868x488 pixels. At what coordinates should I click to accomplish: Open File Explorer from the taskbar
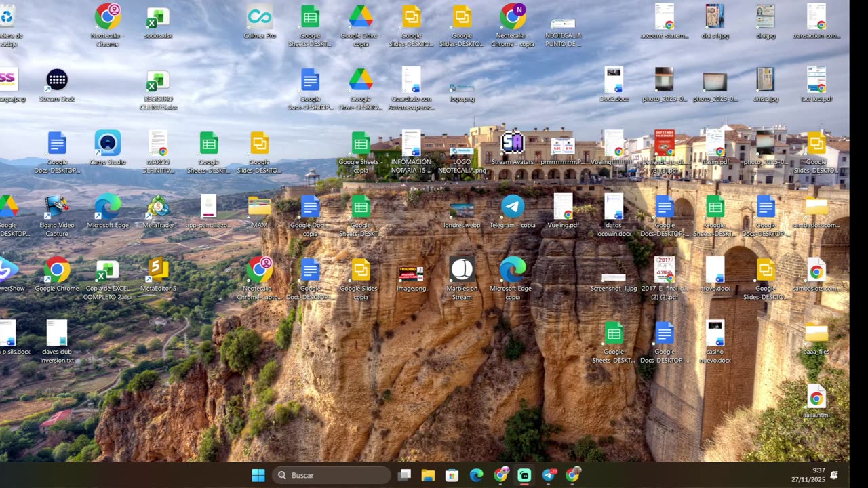(x=428, y=475)
